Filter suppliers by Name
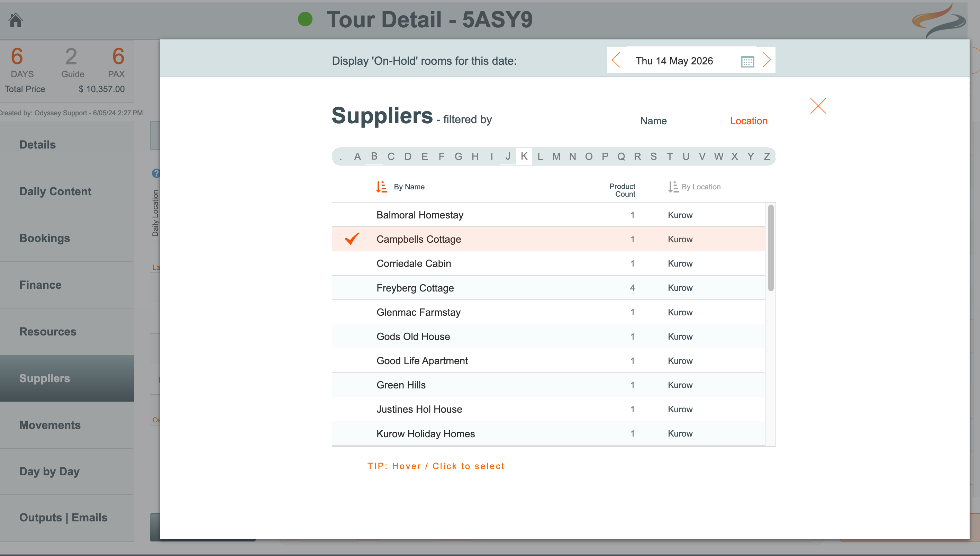Image resolution: width=980 pixels, height=556 pixels. 653,121
